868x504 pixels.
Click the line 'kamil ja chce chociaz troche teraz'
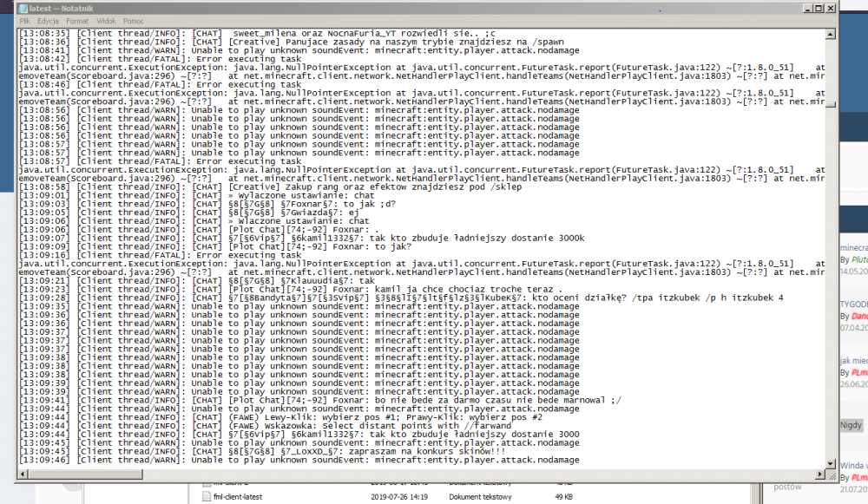pyautogui.click(x=291, y=290)
